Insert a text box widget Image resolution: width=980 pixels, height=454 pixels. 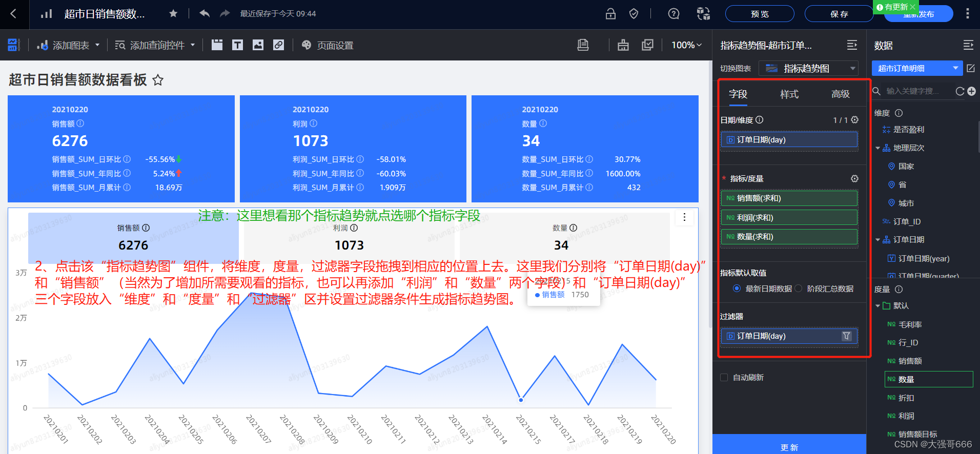click(x=237, y=45)
